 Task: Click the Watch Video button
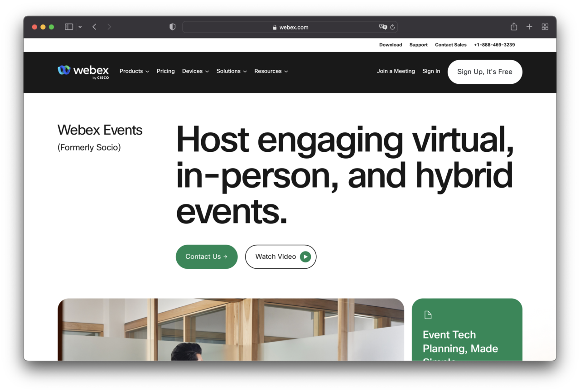tap(280, 256)
